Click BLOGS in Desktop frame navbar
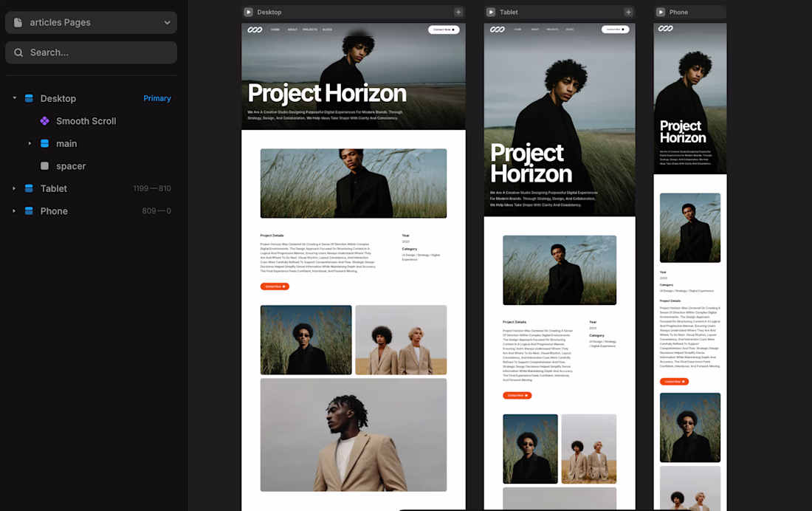This screenshot has width=812, height=511. (x=327, y=30)
